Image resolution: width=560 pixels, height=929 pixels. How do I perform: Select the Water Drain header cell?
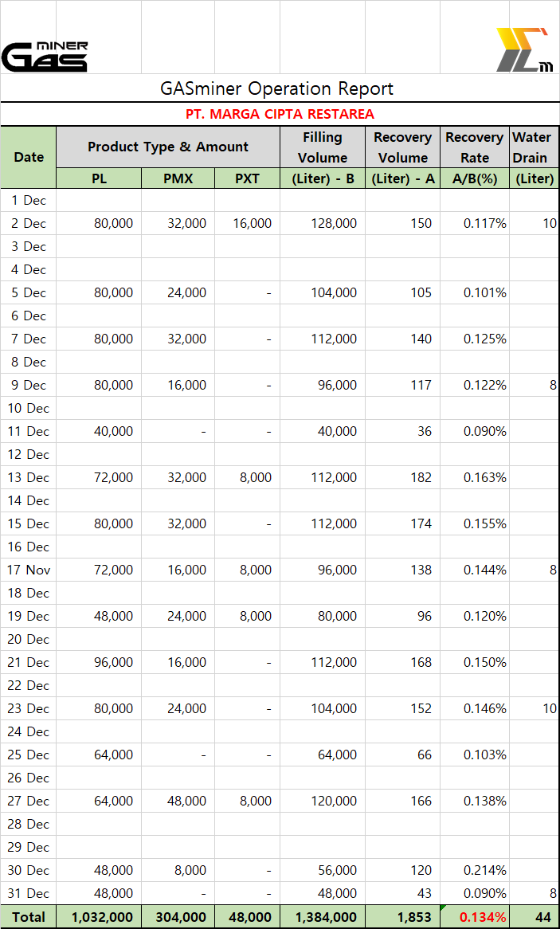535,147
